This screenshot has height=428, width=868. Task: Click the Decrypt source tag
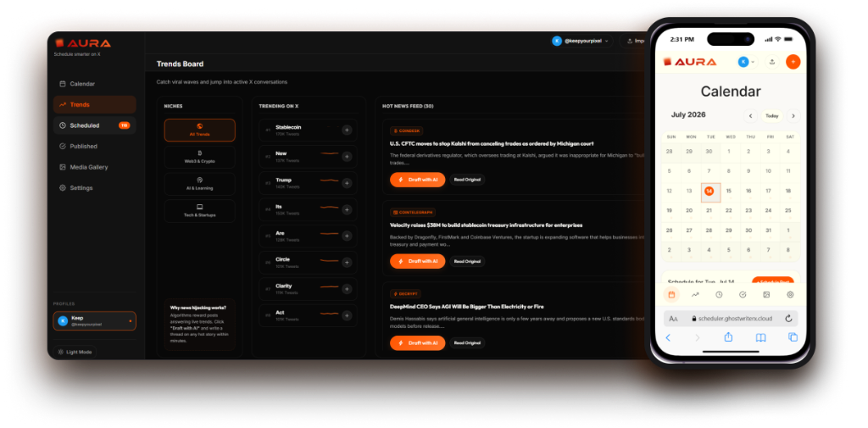coord(405,293)
